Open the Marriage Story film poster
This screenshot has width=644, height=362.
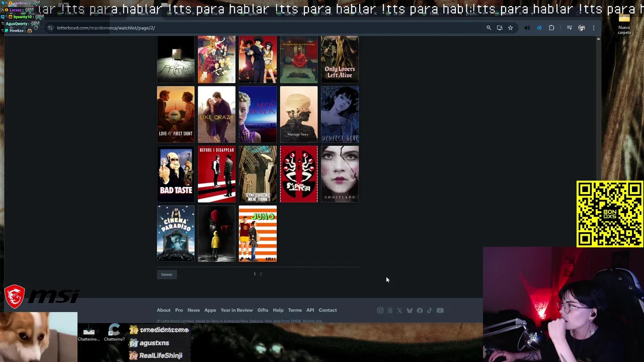pos(299,115)
